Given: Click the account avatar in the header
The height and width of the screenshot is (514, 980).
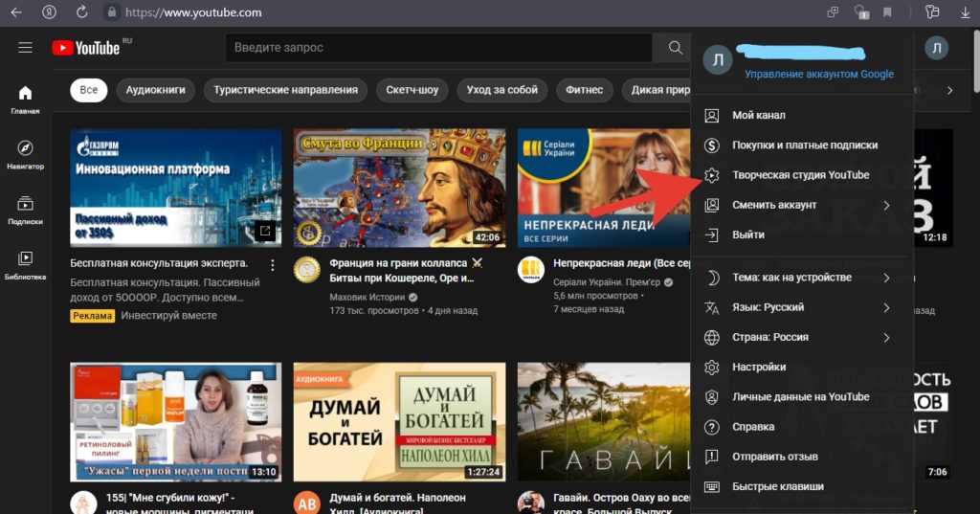Looking at the screenshot, I should pos(936,48).
